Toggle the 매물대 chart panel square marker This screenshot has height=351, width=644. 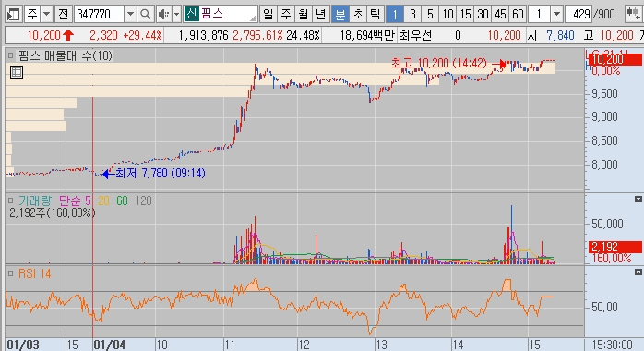coord(11,55)
